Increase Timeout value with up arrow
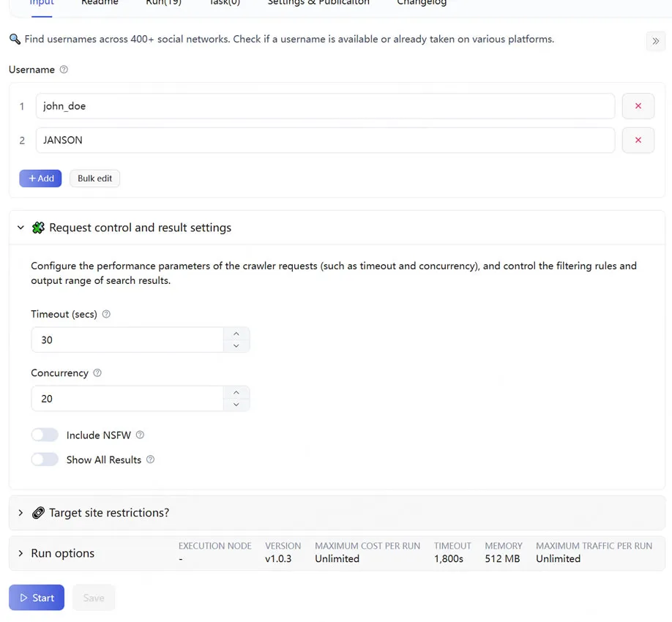Image resolution: width=672 pixels, height=622 pixels. tap(236, 334)
